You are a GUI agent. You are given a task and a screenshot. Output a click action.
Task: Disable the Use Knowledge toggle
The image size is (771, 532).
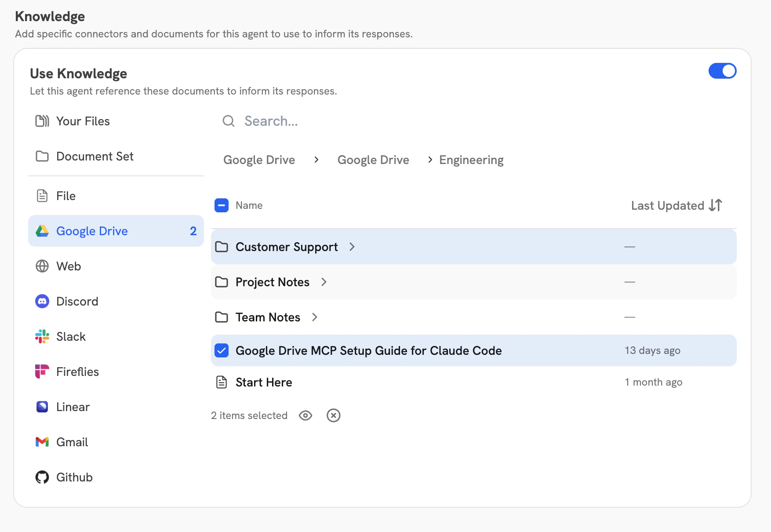pos(722,71)
